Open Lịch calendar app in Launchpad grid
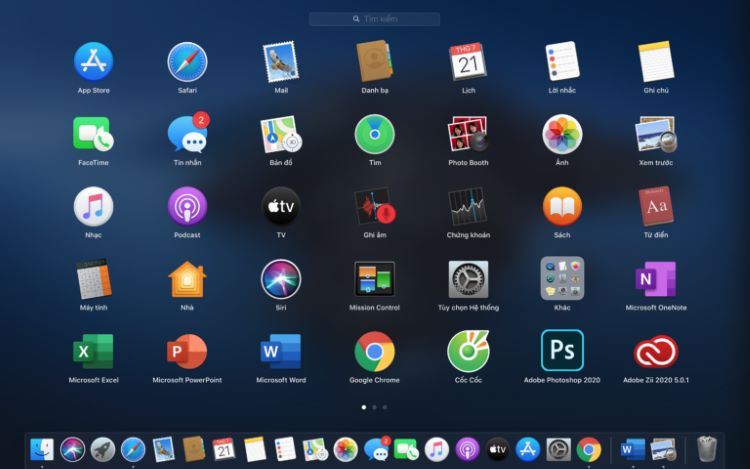This screenshot has width=750, height=469. [468, 62]
